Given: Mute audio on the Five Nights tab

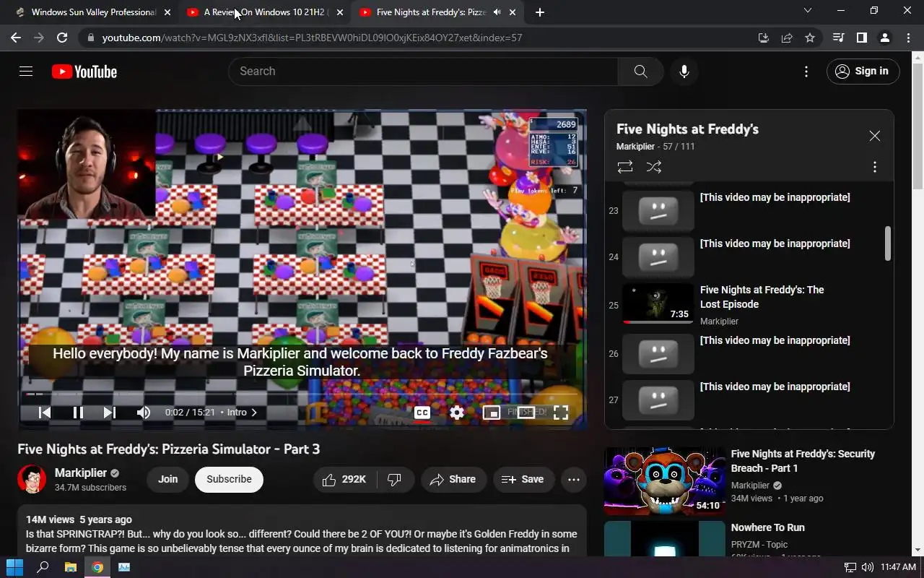Looking at the screenshot, I should (497, 12).
